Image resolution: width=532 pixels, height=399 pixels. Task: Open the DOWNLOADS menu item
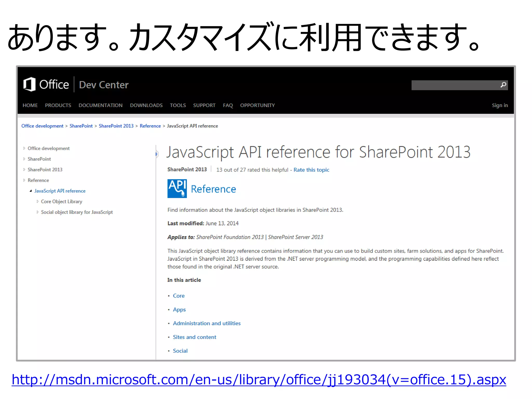point(146,105)
